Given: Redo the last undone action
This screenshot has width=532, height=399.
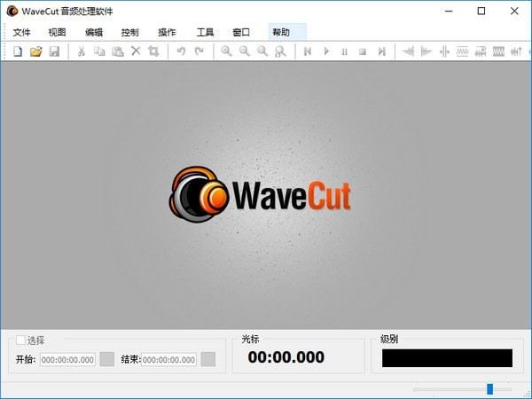Looking at the screenshot, I should pos(199,51).
